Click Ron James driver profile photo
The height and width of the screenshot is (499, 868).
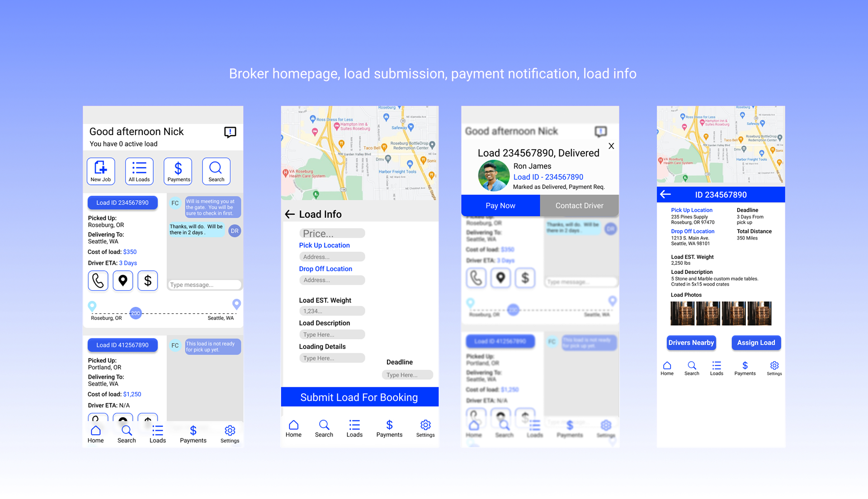(x=493, y=176)
